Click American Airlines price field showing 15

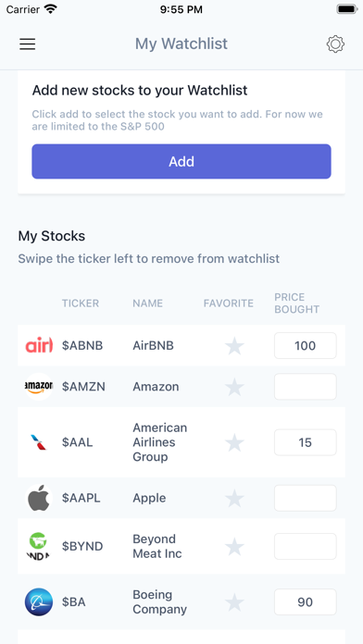coord(305,442)
